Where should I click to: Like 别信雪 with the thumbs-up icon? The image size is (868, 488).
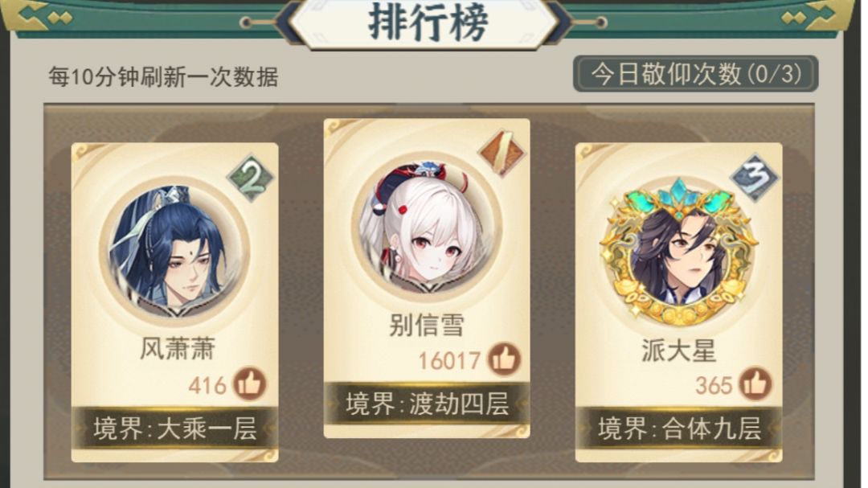504,359
